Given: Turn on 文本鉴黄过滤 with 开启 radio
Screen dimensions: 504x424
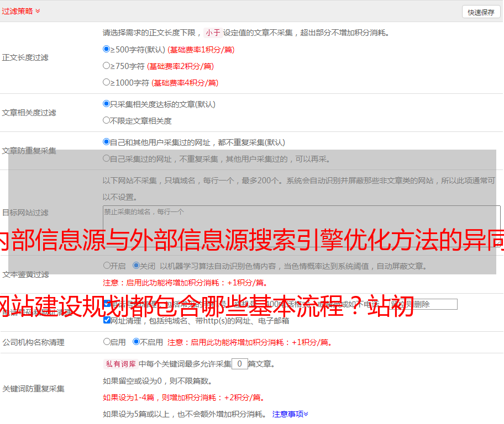Looking at the screenshot, I should click(107, 266).
